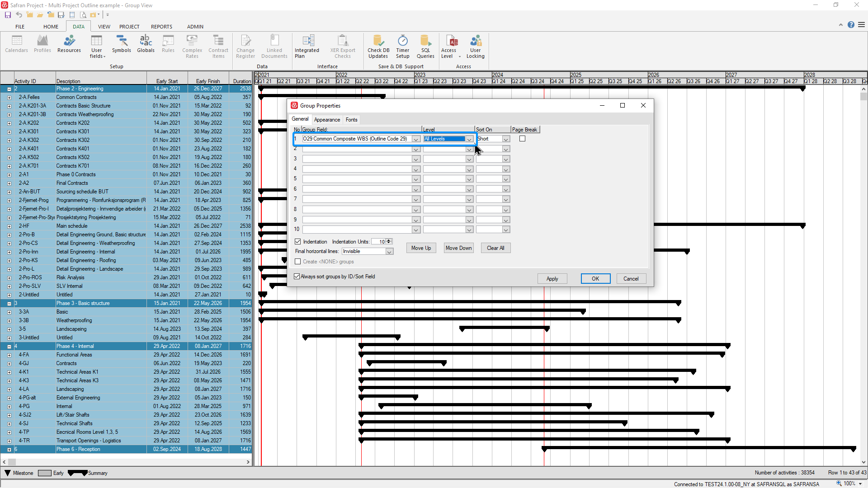Select the Resources icon
This screenshot has width=868, height=488.
click(69, 45)
